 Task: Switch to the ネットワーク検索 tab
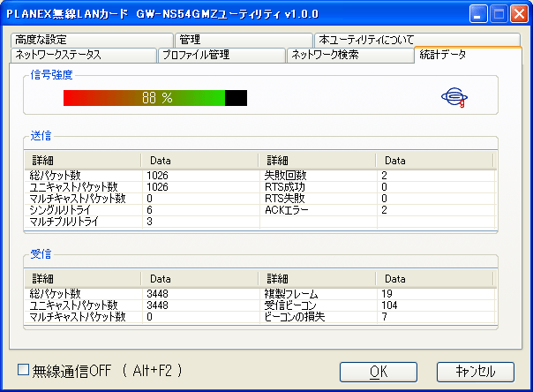click(x=350, y=55)
